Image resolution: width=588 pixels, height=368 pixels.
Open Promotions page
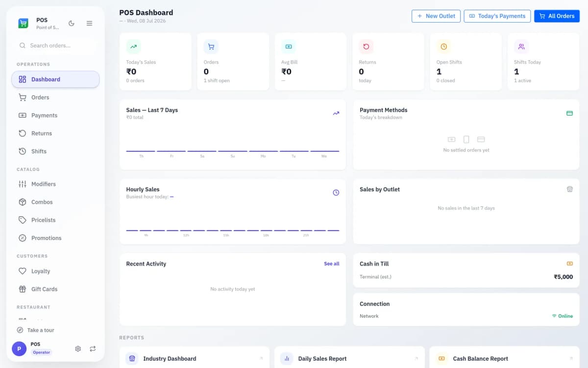click(x=55, y=238)
